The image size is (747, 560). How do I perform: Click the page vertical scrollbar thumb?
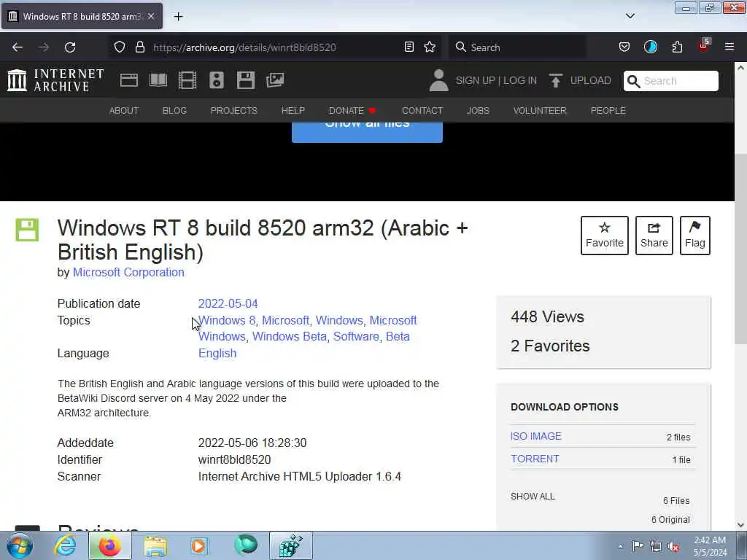tap(740, 248)
